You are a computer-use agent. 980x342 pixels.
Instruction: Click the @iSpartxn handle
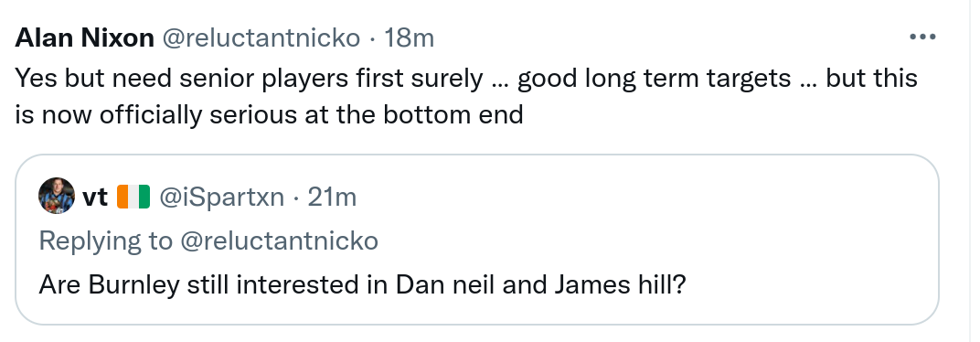click(x=222, y=198)
